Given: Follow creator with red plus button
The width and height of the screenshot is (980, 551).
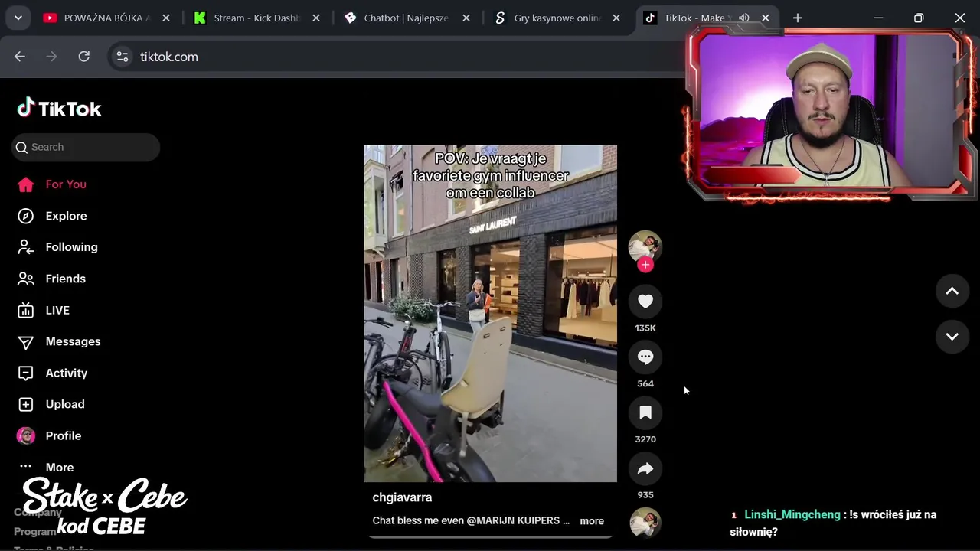Looking at the screenshot, I should click(645, 265).
